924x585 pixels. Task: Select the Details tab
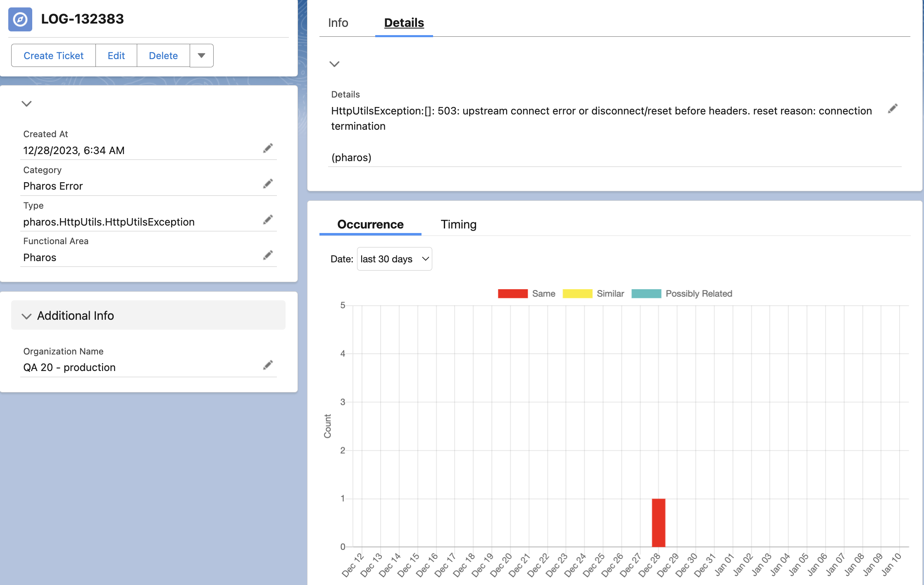(x=403, y=23)
